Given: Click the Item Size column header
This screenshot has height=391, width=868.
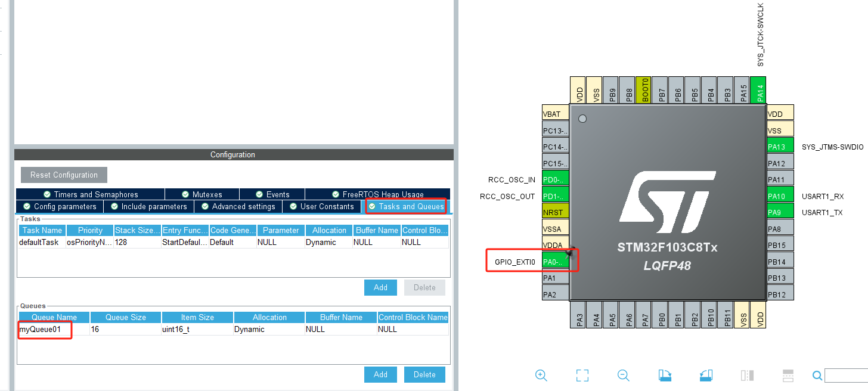Looking at the screenshot, I should coord(197,317).
